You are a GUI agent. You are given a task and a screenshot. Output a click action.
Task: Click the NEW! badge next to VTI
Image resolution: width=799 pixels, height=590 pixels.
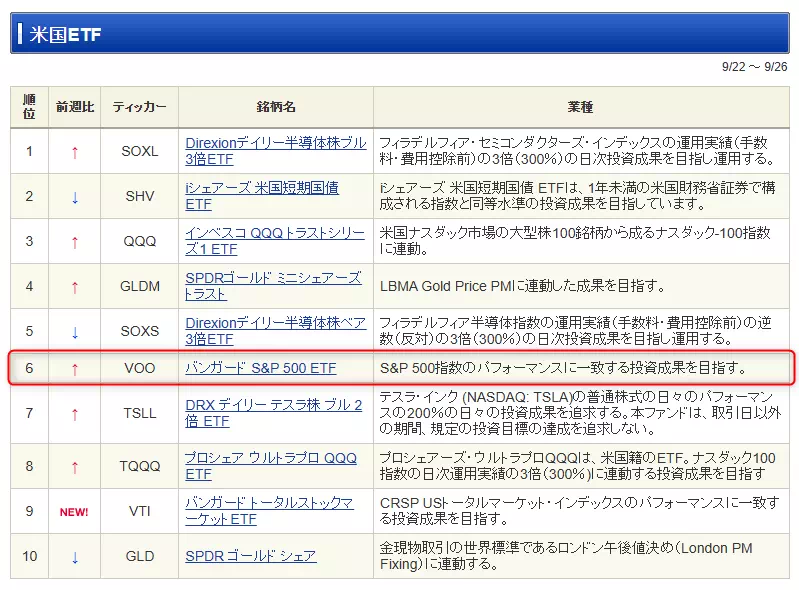coord(74,512)
